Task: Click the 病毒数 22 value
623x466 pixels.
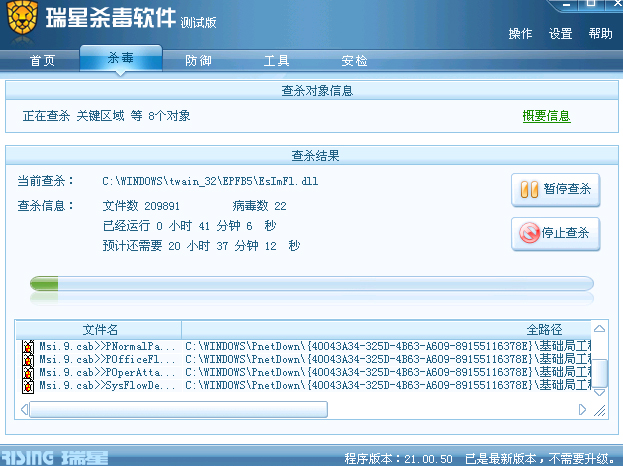Action: (x=259, y=206)
